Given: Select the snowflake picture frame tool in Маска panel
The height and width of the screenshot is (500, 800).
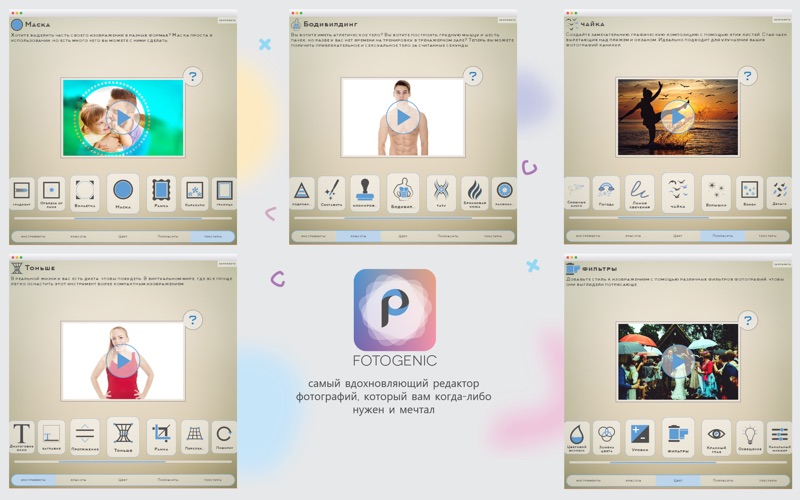Looking at the screenshot, I should 194,193.
